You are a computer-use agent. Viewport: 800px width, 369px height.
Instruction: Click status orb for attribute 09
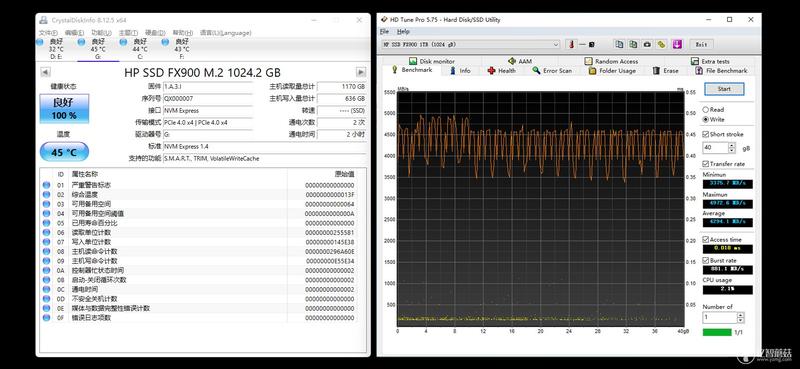46,261
